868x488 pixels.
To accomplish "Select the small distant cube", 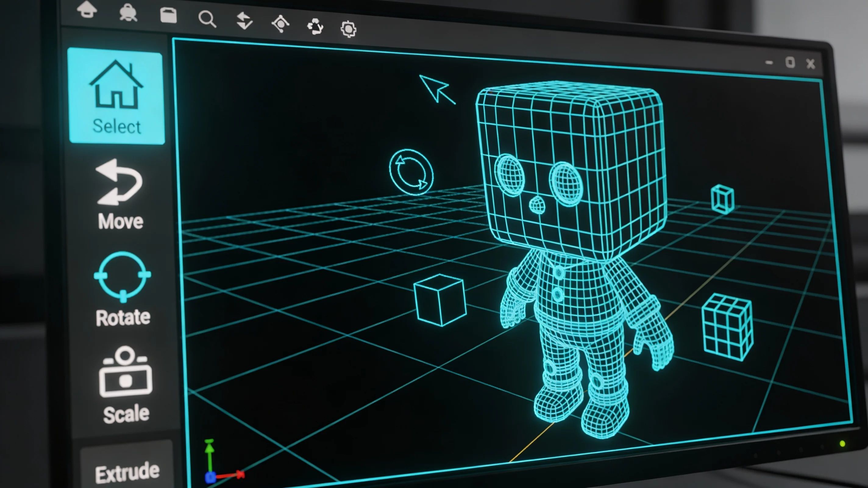I will (x=722, y=199).
